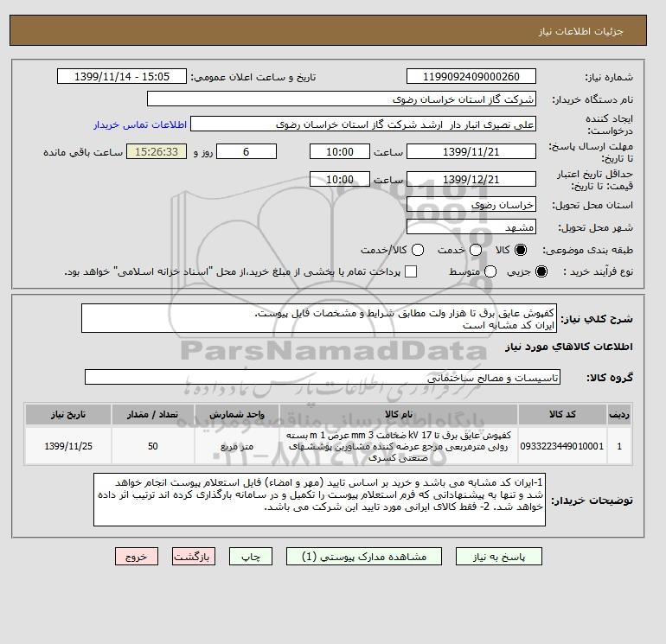The image size is (666, 644).
Task: Click general need description text box
Action: pos(319,318)
